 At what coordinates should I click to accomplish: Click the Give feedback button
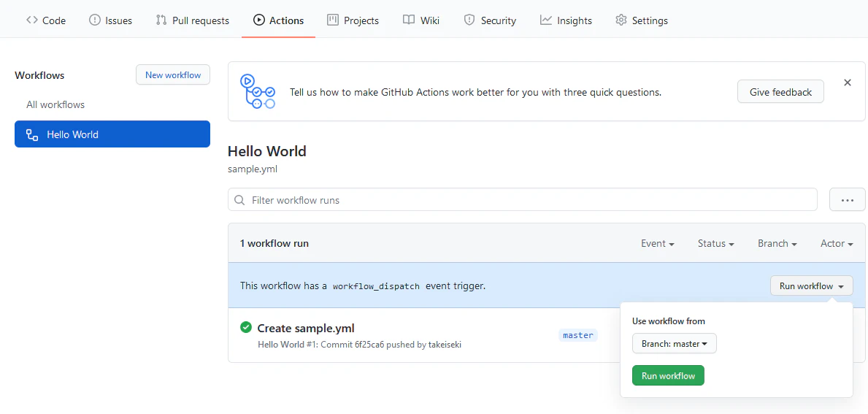(780, 92)
